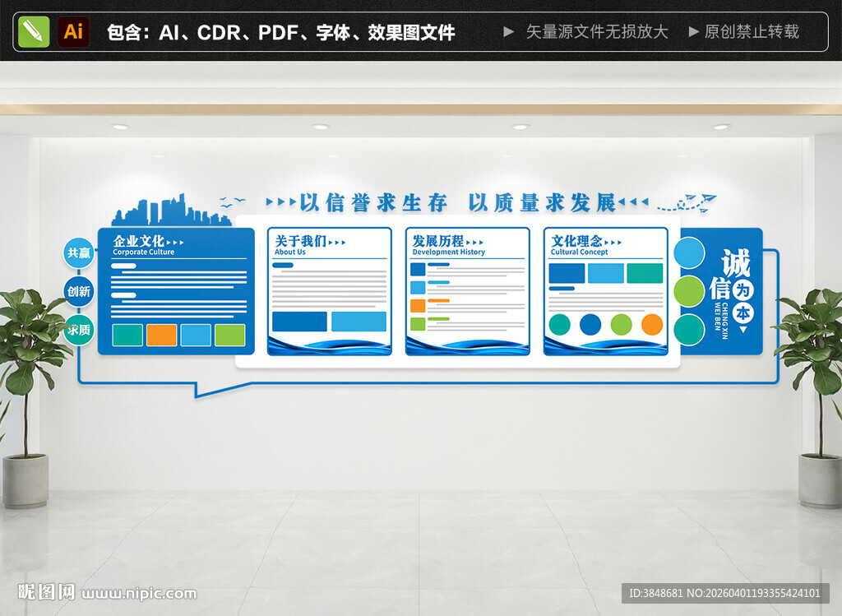
Task: Click the blue city skyline silhouette
Action: tap(171, 210)
